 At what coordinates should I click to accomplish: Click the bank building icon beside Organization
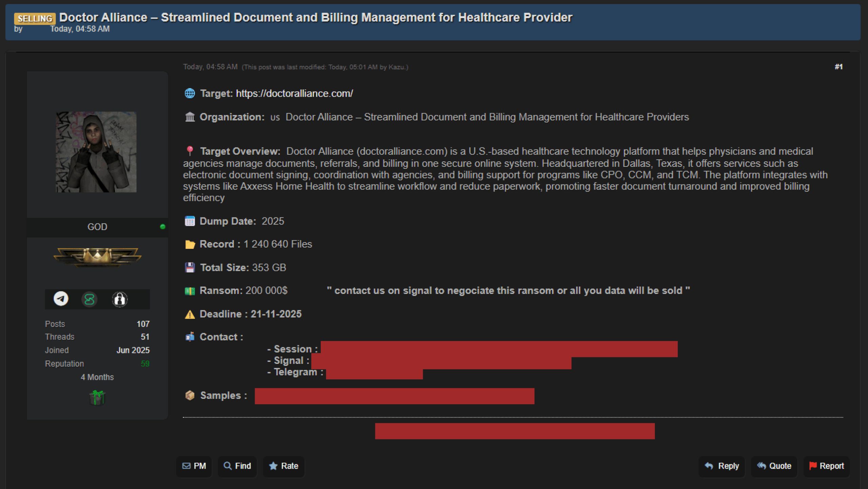point(190,117)
